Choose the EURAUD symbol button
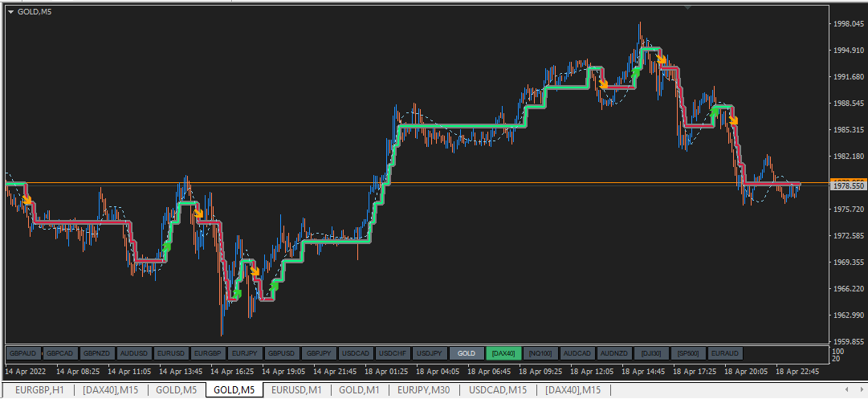 pos(725,353)
